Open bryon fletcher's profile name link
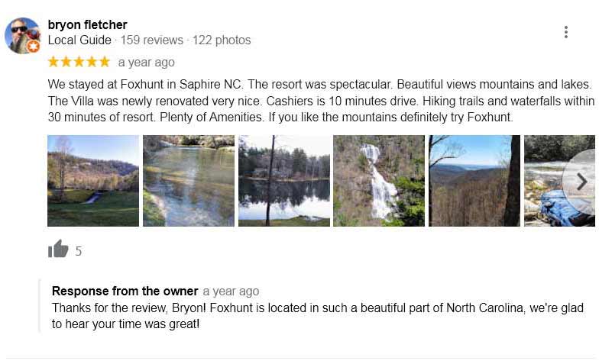Screen dimensions: 599x364 coord(87,24)
